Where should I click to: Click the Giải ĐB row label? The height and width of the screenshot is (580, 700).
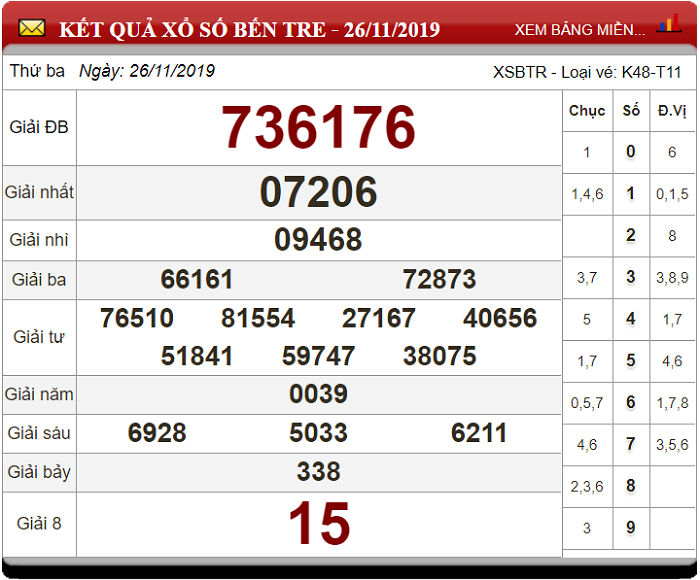[39, 127]
